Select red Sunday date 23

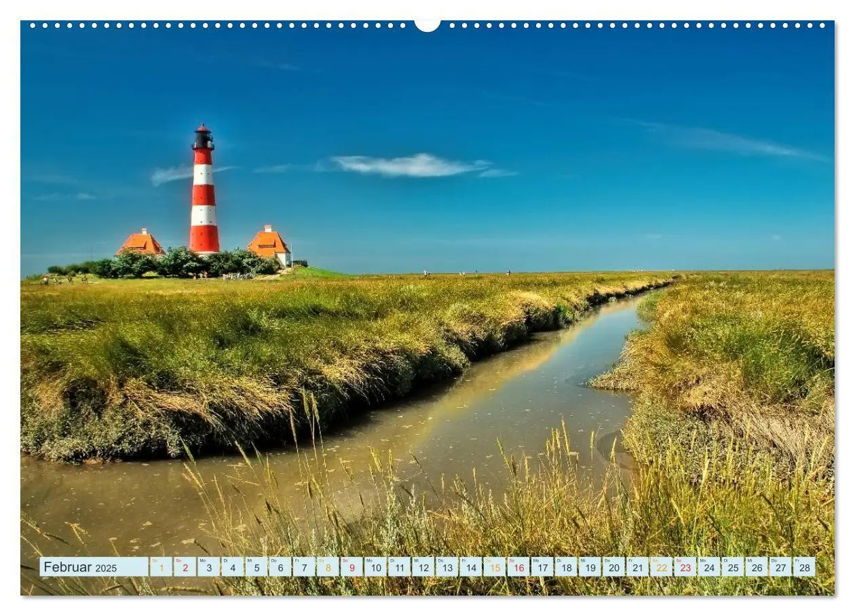(685, 567)
